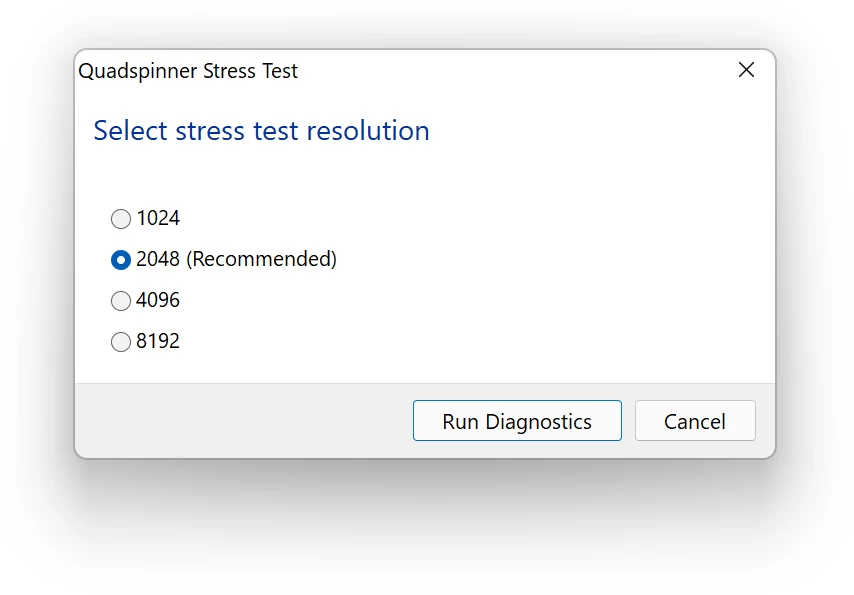Enable the 8192 resolution radio button
854x595 pixels.
coord(121,342)
